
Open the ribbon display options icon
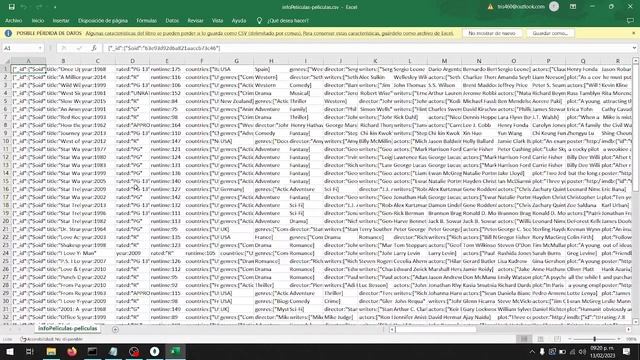coord(573,7)
